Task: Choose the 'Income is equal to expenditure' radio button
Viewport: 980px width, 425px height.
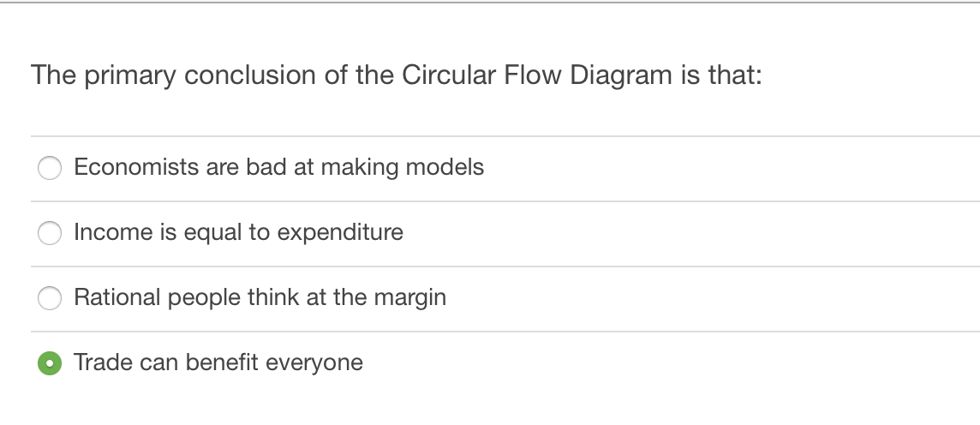Action: tap(50, 232)
